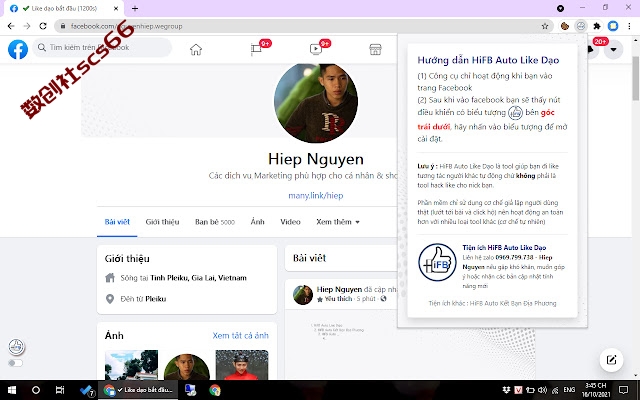Select the Bài viết tab
The height and width of the screenshot is (400, 640).
tap(117, 222)
